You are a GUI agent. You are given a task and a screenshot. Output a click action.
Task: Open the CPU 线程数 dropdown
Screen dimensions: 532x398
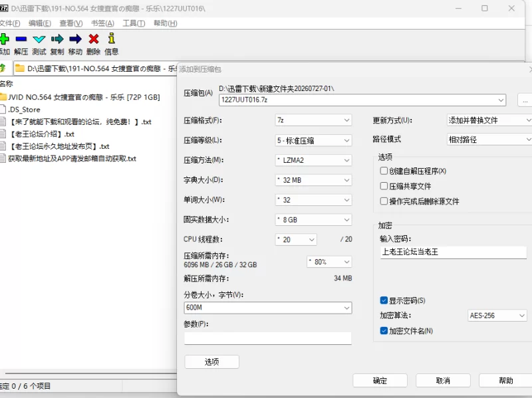coord(296,240)
